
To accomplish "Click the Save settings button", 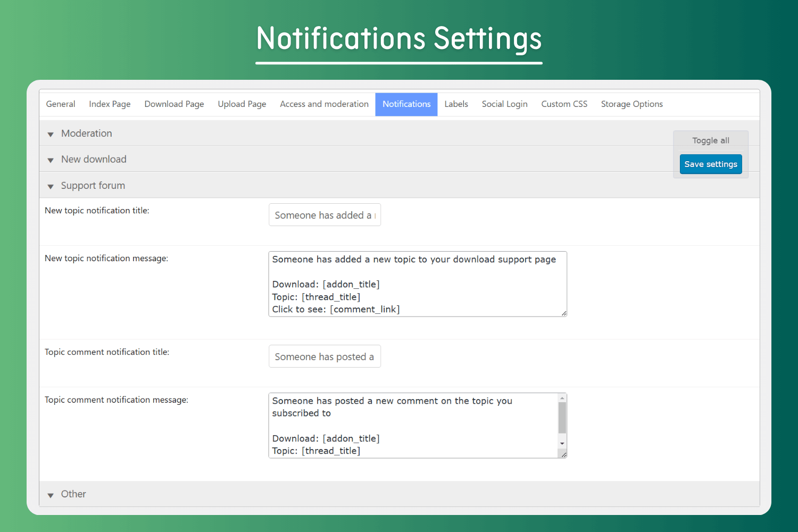I will click(x=711, y=164).
